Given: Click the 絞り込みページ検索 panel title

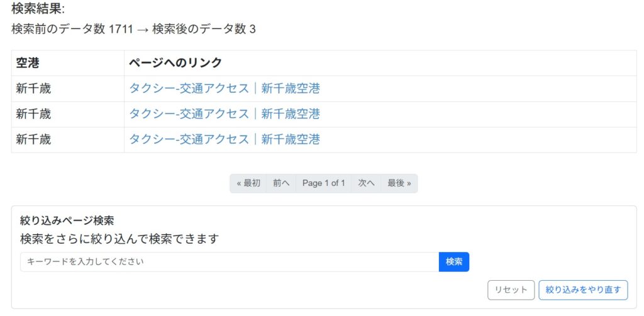Looking at the screenshot, I should (67, 221).
